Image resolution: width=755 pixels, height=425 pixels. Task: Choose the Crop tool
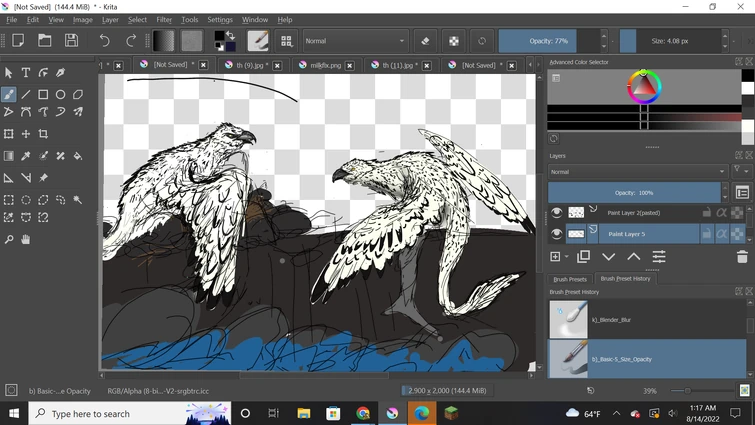(x=43, y=134)
